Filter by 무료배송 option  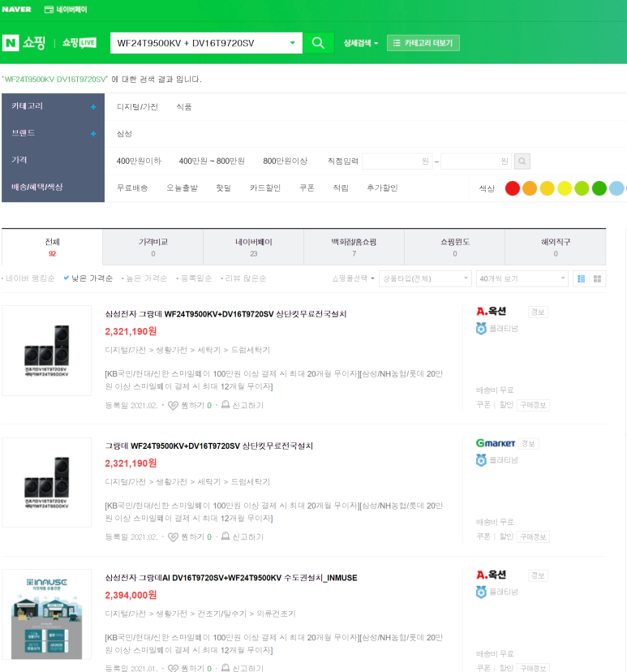pyautogui.click(x=132, y=188)
